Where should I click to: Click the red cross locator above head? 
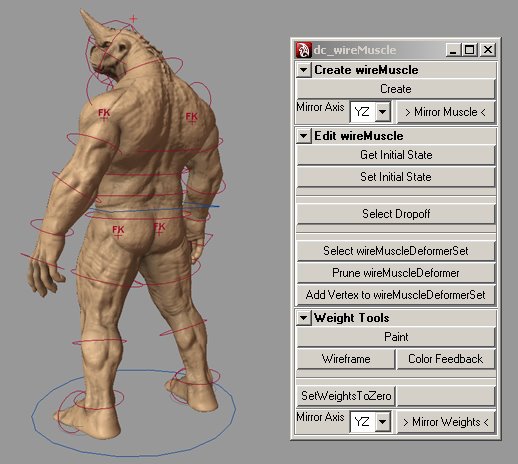pyautogui.click(x=133, y=19)
